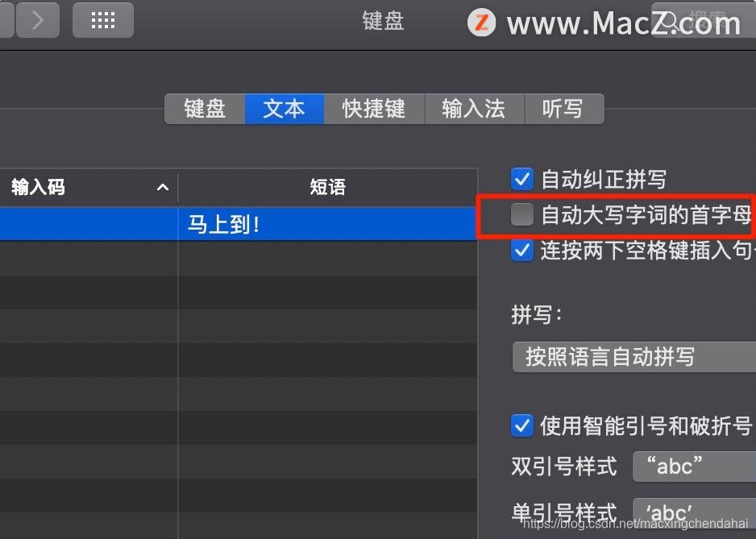This screenshot has height=539, width=756.
Task: Switch to the 听写 tab
Action: [563, 109]
